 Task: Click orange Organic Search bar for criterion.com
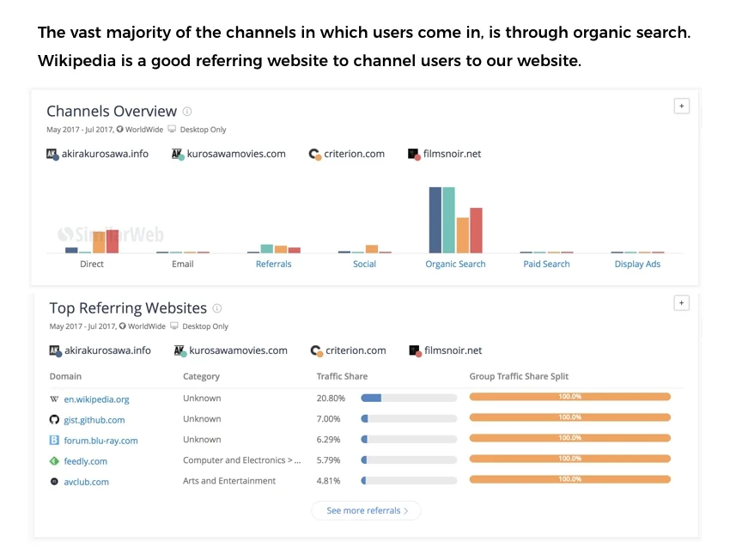(x=462, y=235)
